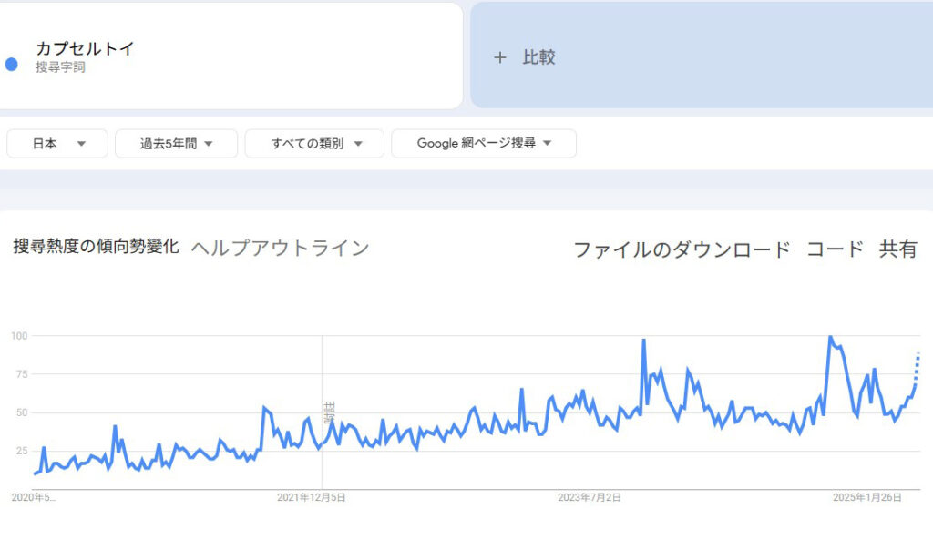Click the 搜尋字詞 subtitle under カプセルトイ
The width and height of the screenshot is (933, 560).
click(x=60, y=67)
